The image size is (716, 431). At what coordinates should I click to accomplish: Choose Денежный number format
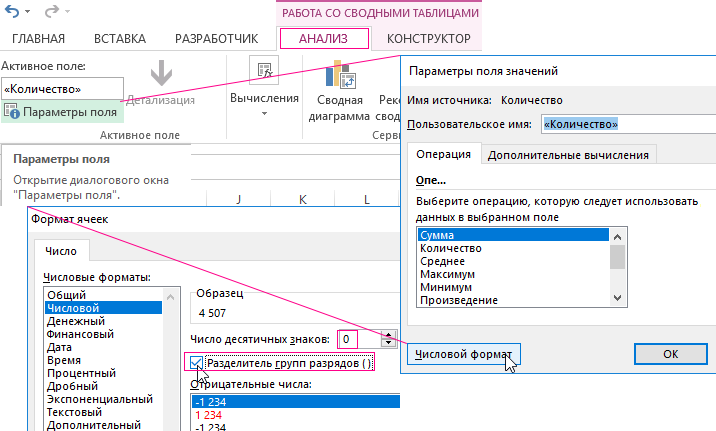pos(104,321)
